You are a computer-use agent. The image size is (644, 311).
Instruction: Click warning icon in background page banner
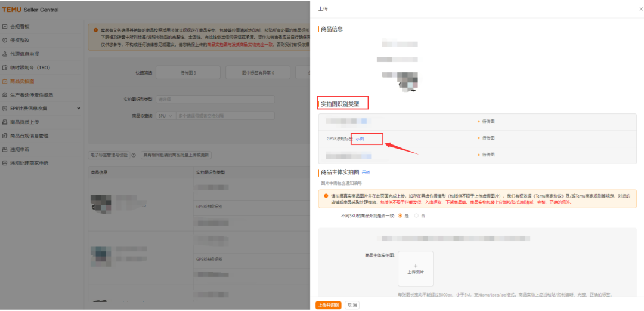coord(95,30)
